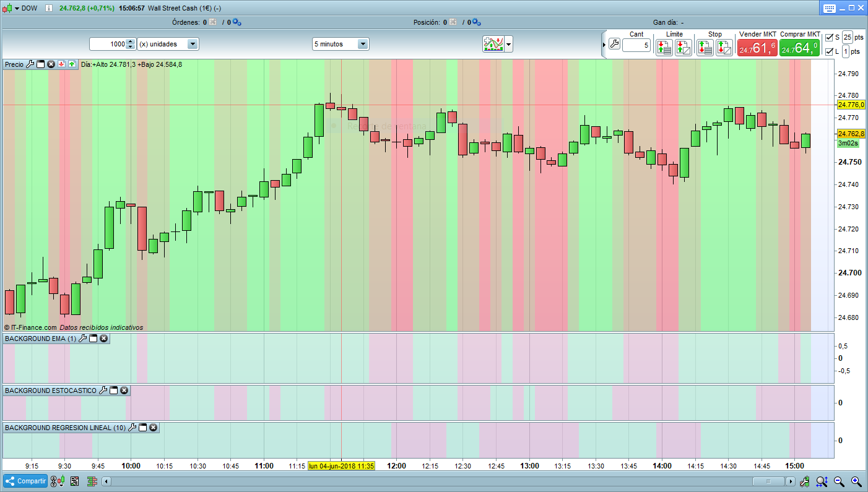868x492 pixels.
Task: Click the yellow 24.776,0 price axis label
Action: click(x=851, y=105)
